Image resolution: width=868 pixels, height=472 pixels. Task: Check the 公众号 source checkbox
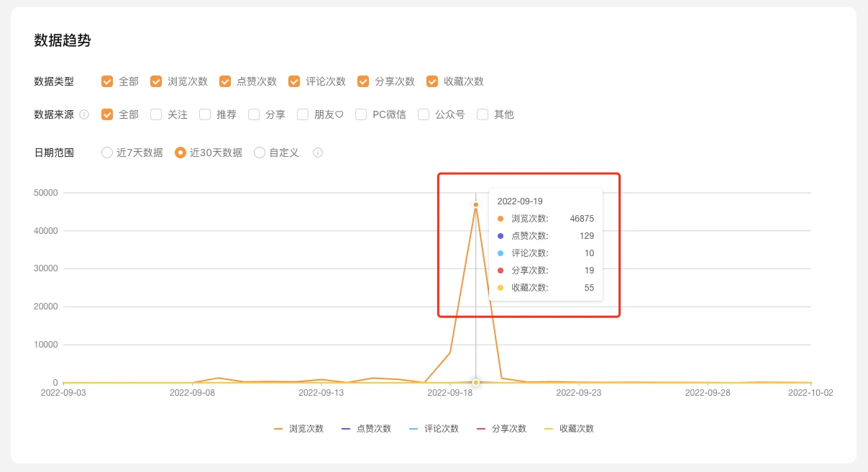[424, 114]
